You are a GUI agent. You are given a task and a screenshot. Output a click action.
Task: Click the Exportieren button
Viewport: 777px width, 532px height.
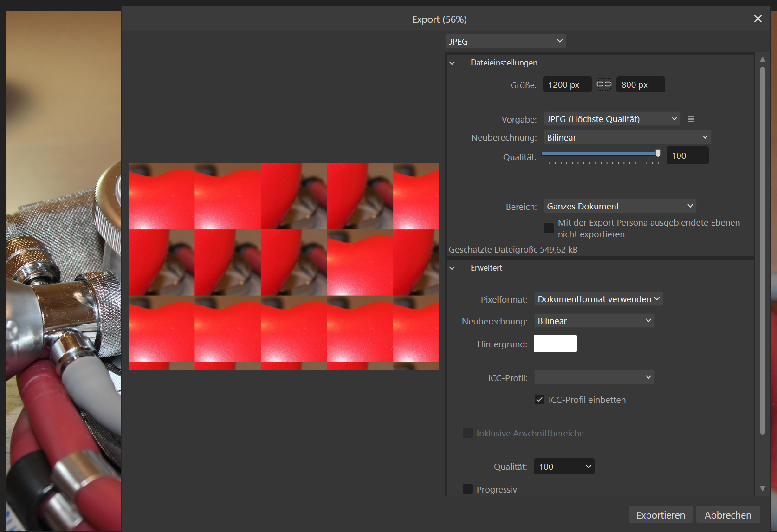pyautogui.click(x=660, y=515)
